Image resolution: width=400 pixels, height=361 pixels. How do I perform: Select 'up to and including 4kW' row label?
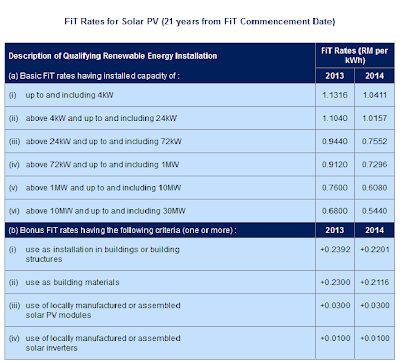tap(69, 95)
